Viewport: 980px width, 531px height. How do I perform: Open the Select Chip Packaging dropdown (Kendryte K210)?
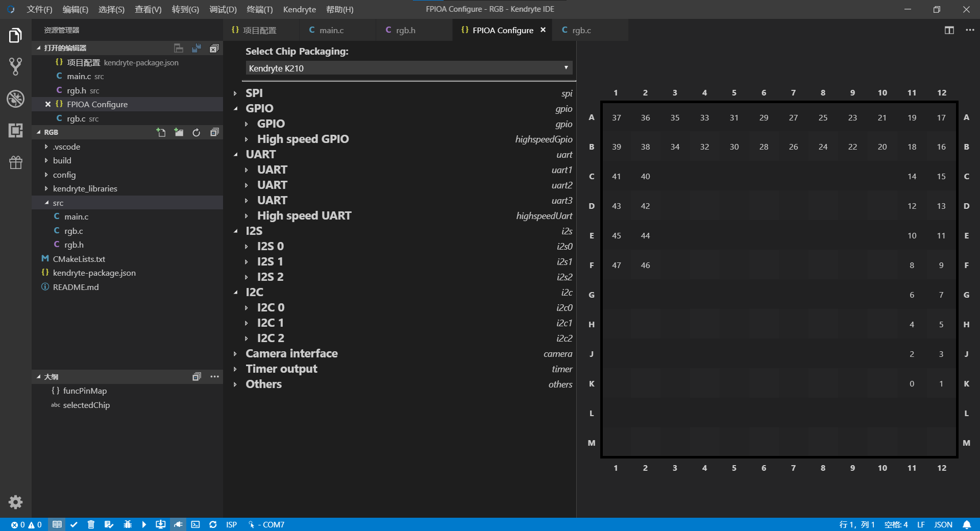(x=409, y=68)
